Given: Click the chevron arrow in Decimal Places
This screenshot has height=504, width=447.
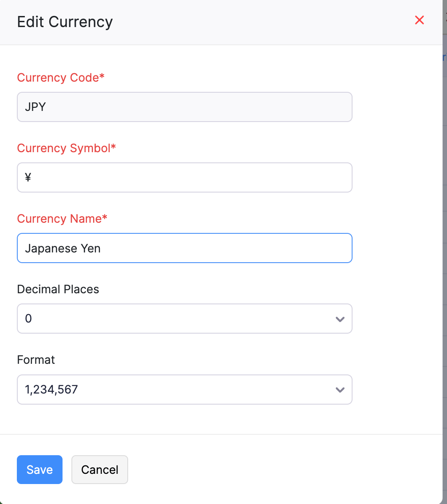Looking at the screenshot, I should point(340,319).
